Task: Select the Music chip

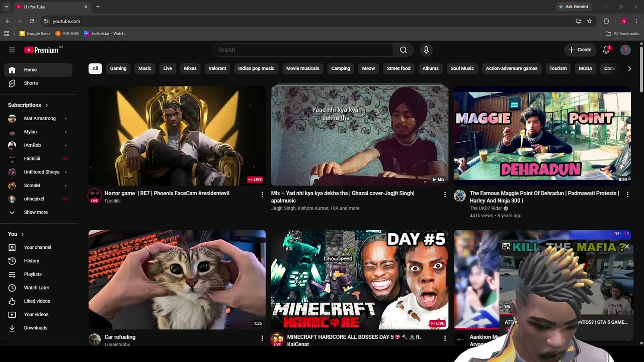Action: coord(145,68)
